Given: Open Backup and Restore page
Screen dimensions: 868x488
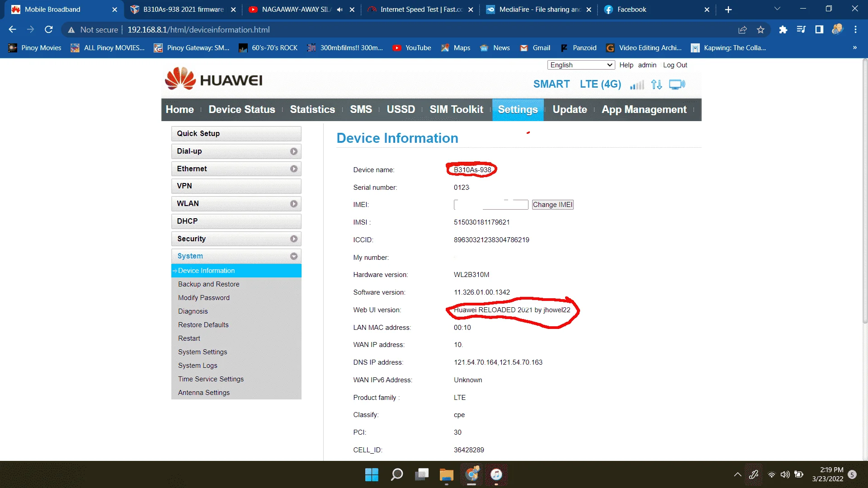Looking at the screenshot, I should click(x=208, y=284).
